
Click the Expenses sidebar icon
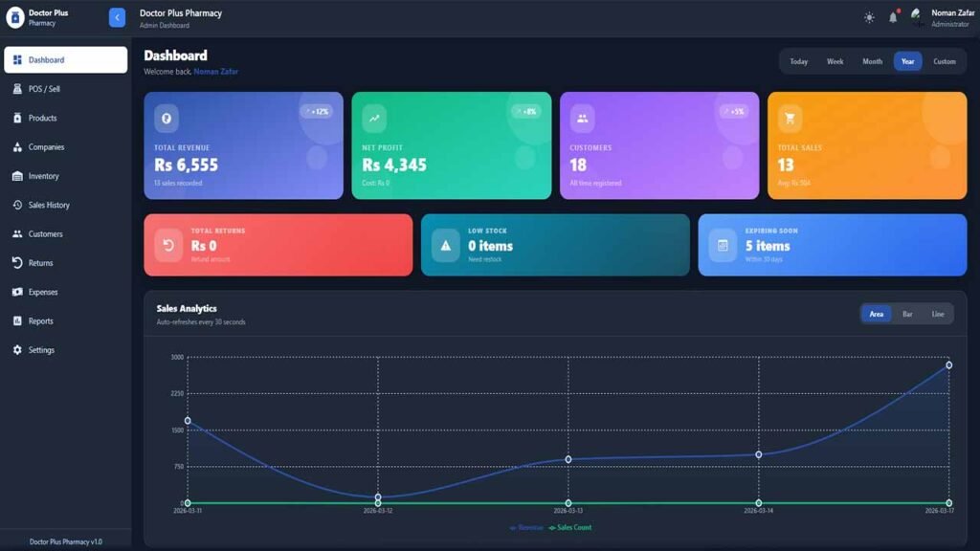point(17,292)
